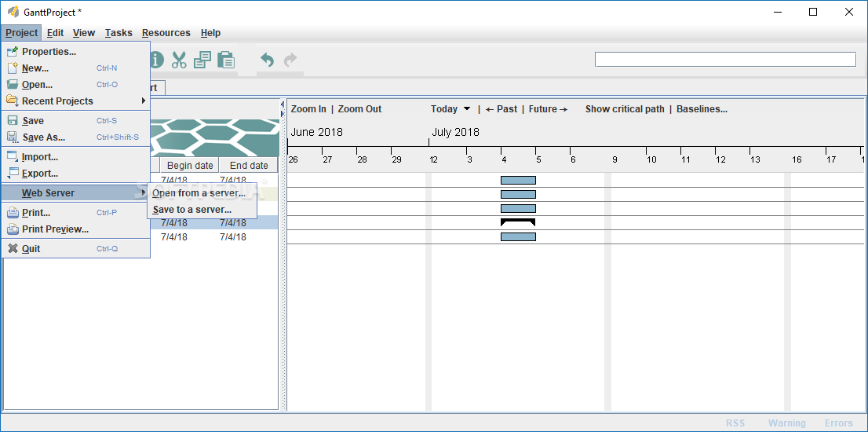The image size is (868, 432).
Task: Click the Begin date column header
Action: [x=190, y=165]
